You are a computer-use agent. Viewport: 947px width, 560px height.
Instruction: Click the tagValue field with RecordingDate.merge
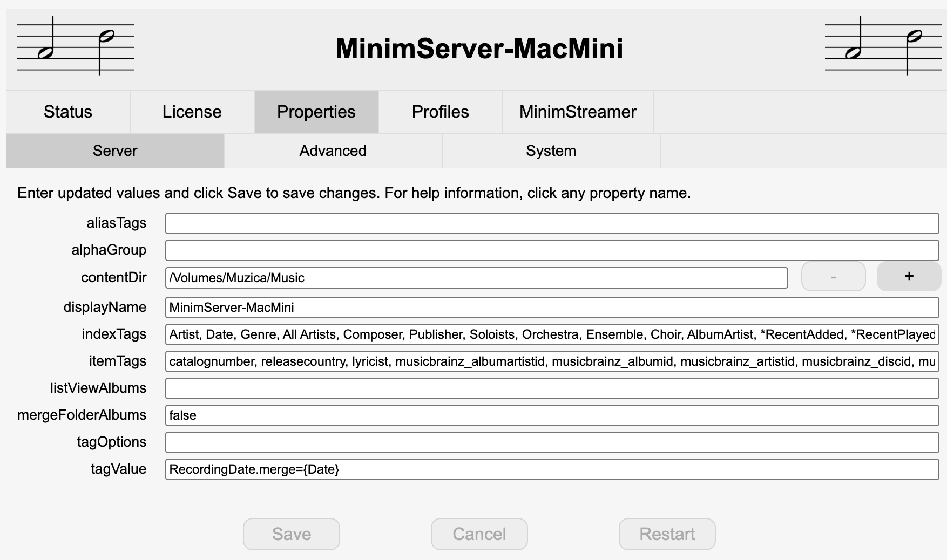(552, 469)
